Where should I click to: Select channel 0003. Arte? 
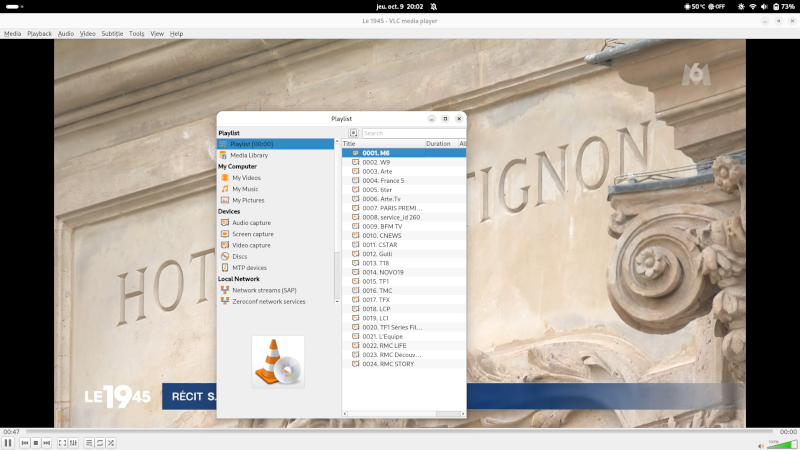(x=404, y=171)
